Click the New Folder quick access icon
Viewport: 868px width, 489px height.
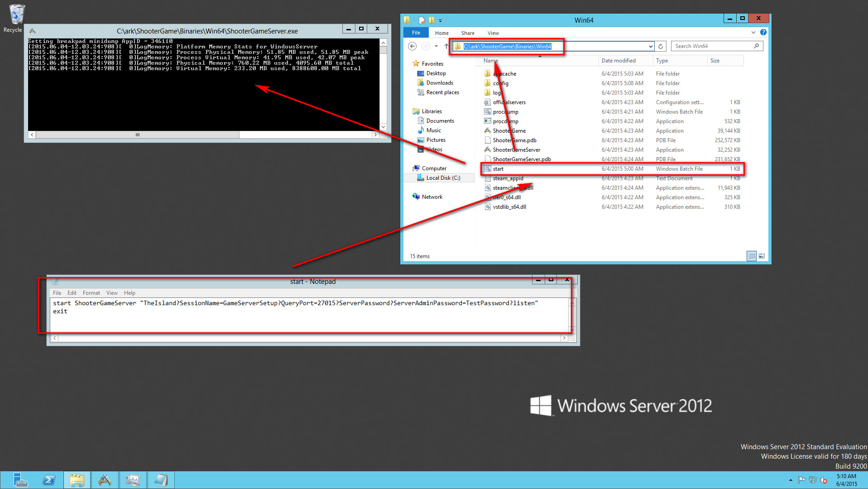pyautogui.click(x=432, y=20)
